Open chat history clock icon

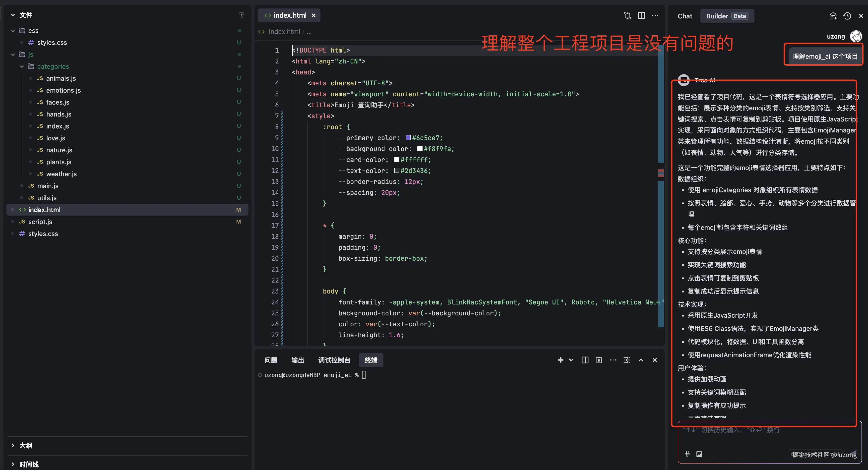pos(847,16)
